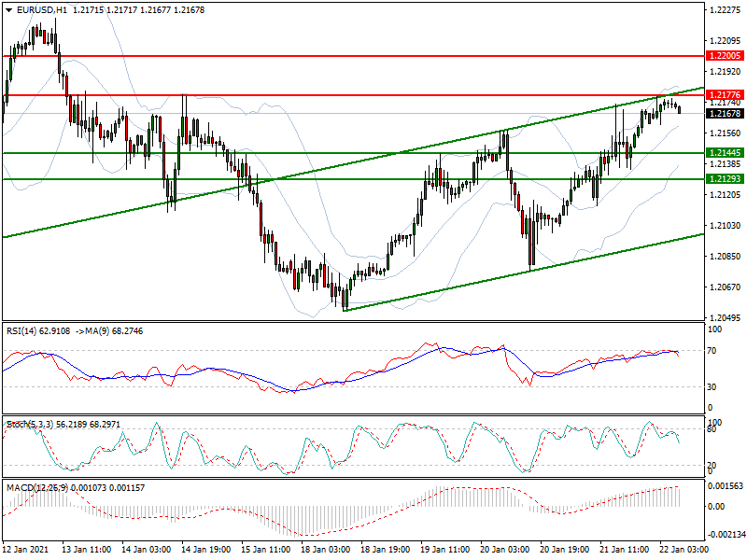Viewport: 747px width, 560px height.
Task: Select the 1.20495 price scale value
Action: (726, 317)
